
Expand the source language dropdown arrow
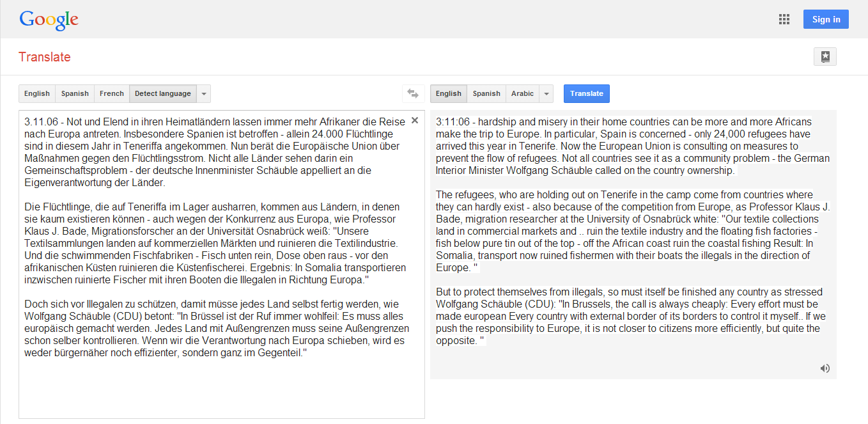tap(204, 94)
